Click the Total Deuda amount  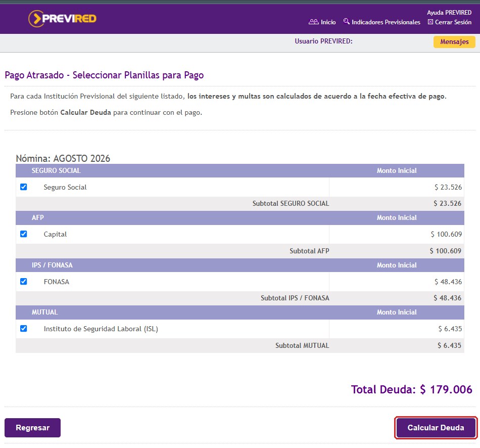pyautogui.click(x=446, y=389)
